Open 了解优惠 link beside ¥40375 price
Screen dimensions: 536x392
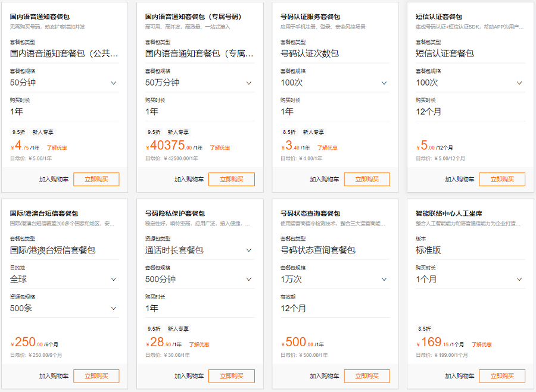coord(220,148)
